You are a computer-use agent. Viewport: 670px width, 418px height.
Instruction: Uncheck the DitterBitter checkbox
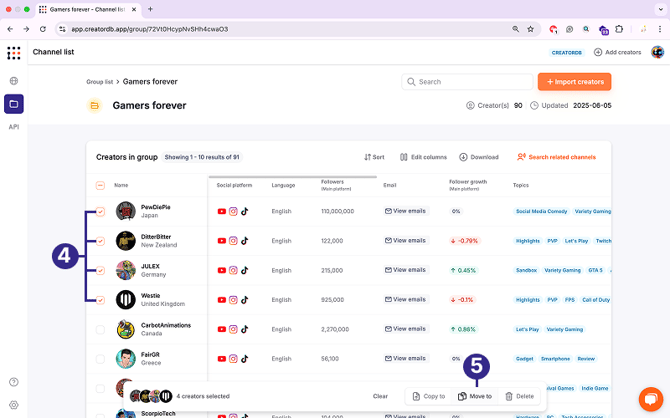coord(100,241)
